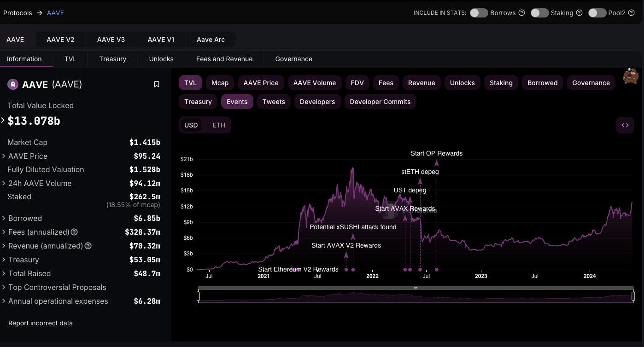Viewport: 644px width, 347px height.
Task: Enable the Governance chart button
Action: point(591,83)
